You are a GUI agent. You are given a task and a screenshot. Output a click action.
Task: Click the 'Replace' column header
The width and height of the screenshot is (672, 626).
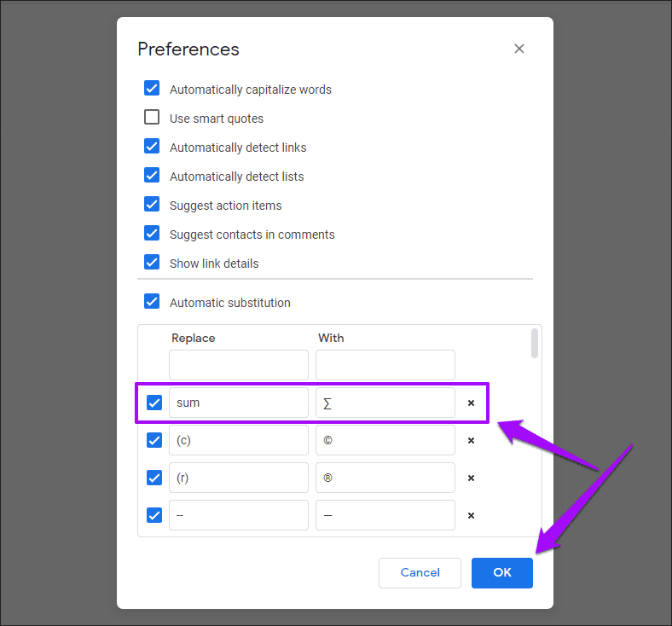194,338
